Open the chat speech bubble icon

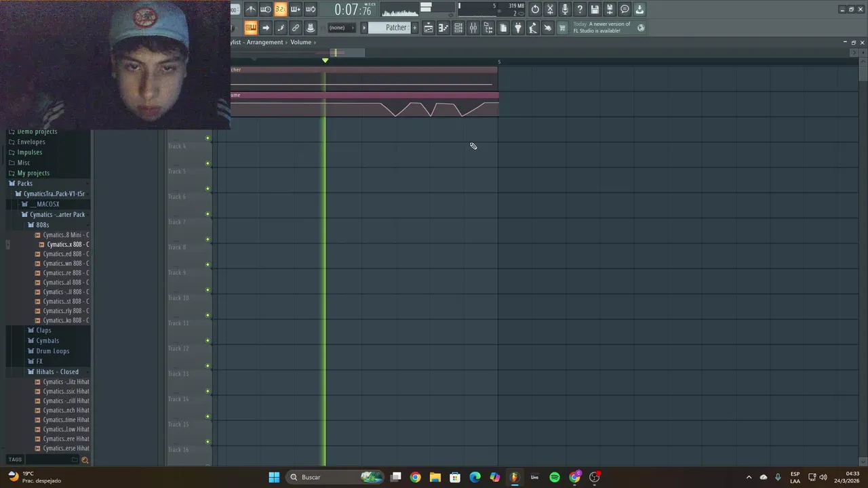click(625, 9)
